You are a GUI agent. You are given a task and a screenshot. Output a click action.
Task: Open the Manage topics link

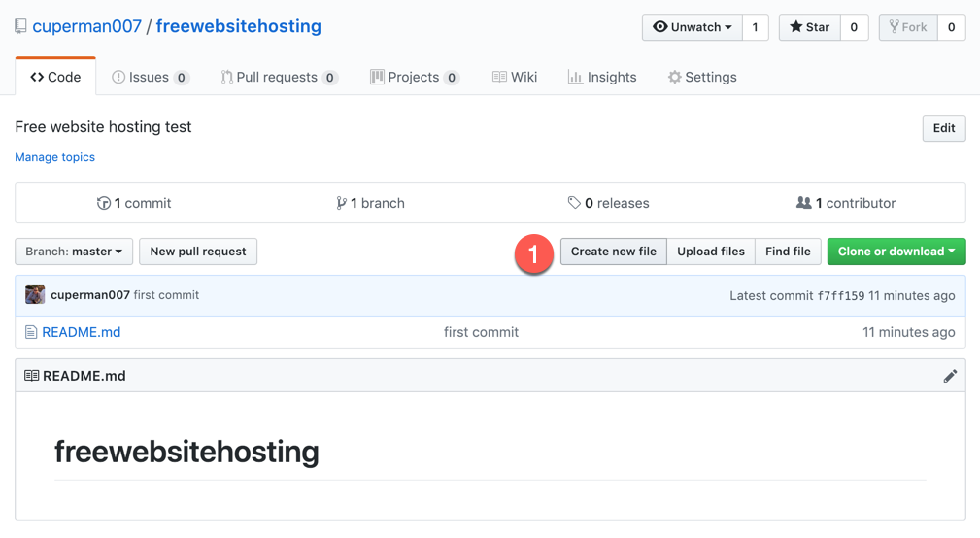pos(55,157)
